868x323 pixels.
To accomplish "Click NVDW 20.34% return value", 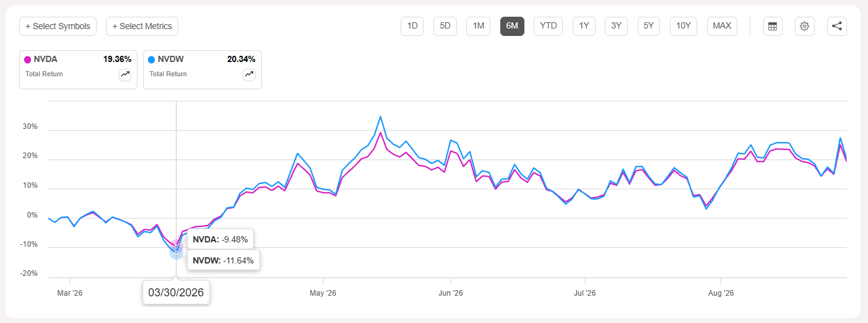I will point(241,60).
